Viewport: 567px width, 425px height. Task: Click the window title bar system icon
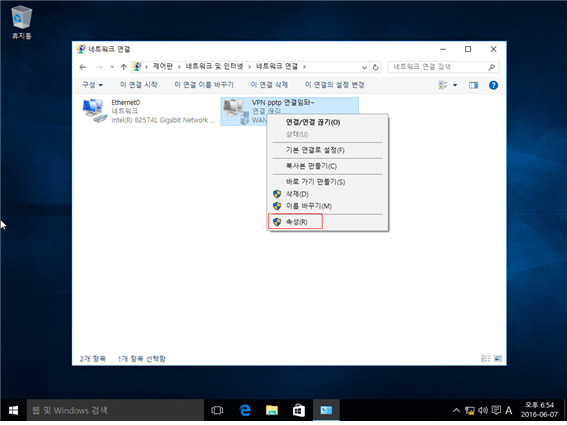tap(81, 49)
